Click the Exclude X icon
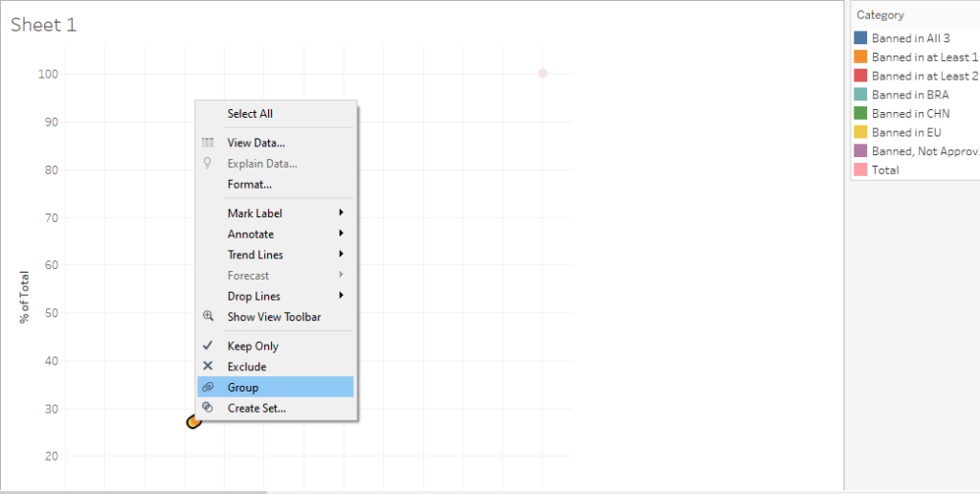The height and width of the screenshot is (494, 980). 208,367
